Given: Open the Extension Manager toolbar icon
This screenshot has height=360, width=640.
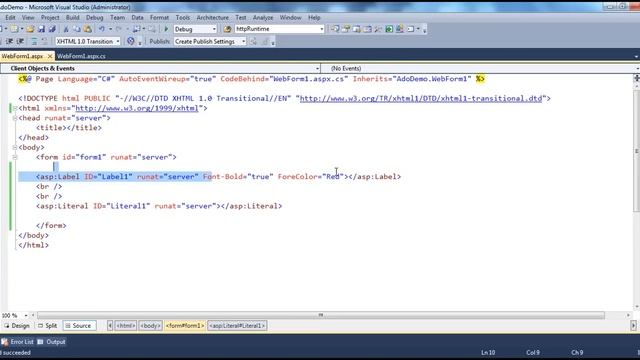Looking at the screenshot, I should point(400,29).
